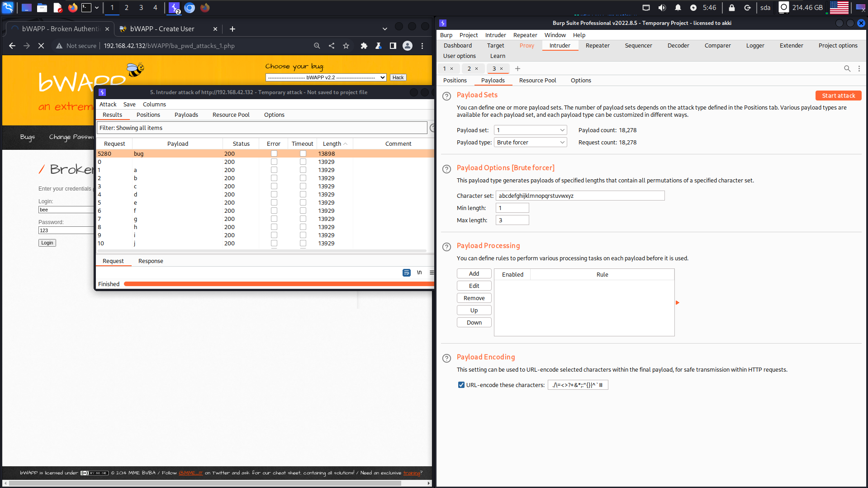
Task: Check the Error box for request 5280
Action: pyautogui.click(x=274, y=154)
